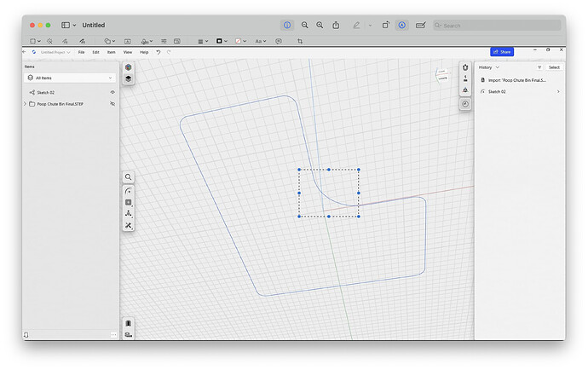588x370 pixels.
Task: Click the back arrow beside Untitled Project
Action: point(25,52)
